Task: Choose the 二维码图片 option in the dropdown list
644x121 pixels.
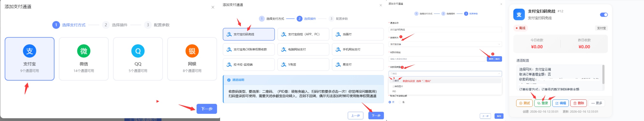Action: pos(445,86)
